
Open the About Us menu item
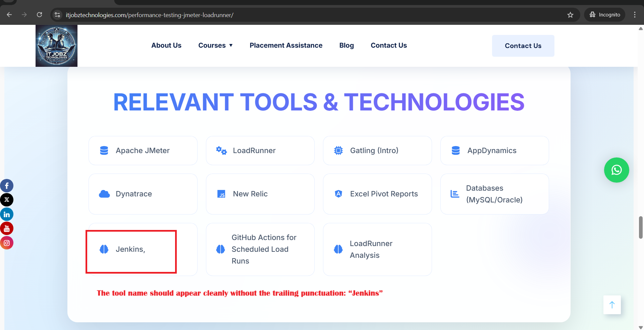(166, 45)
